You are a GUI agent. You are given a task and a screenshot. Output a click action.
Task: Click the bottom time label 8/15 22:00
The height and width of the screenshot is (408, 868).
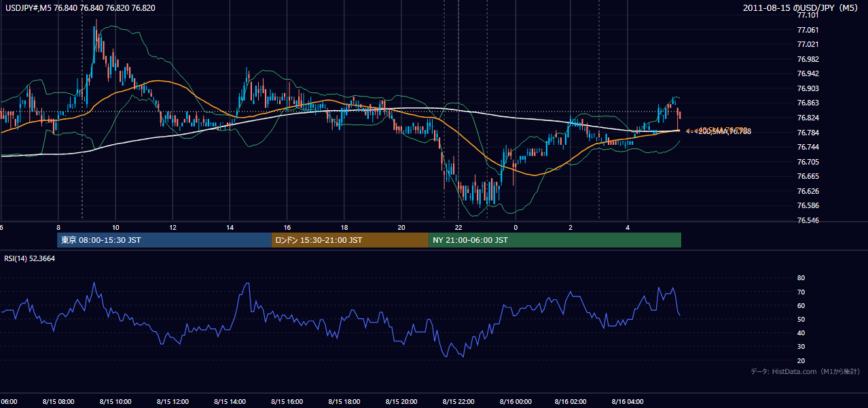[457, 401]
